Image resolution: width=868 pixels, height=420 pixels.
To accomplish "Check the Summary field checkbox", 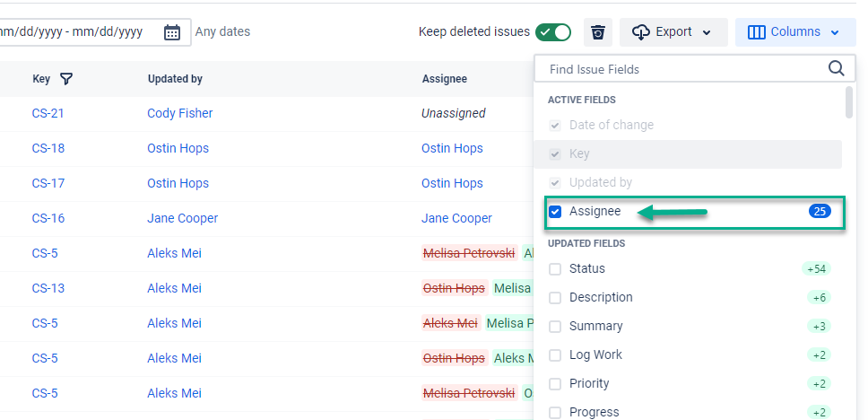I will tap(555, 327).
